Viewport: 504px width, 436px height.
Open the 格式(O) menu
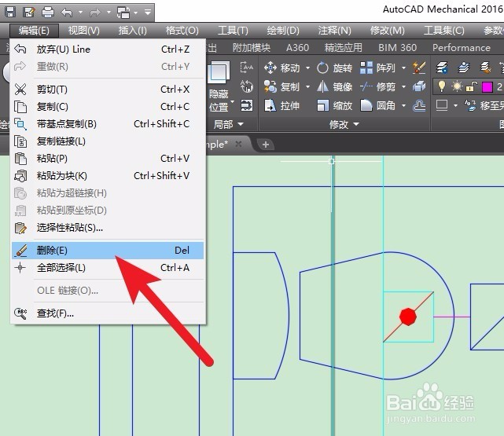tap(182, 31)
